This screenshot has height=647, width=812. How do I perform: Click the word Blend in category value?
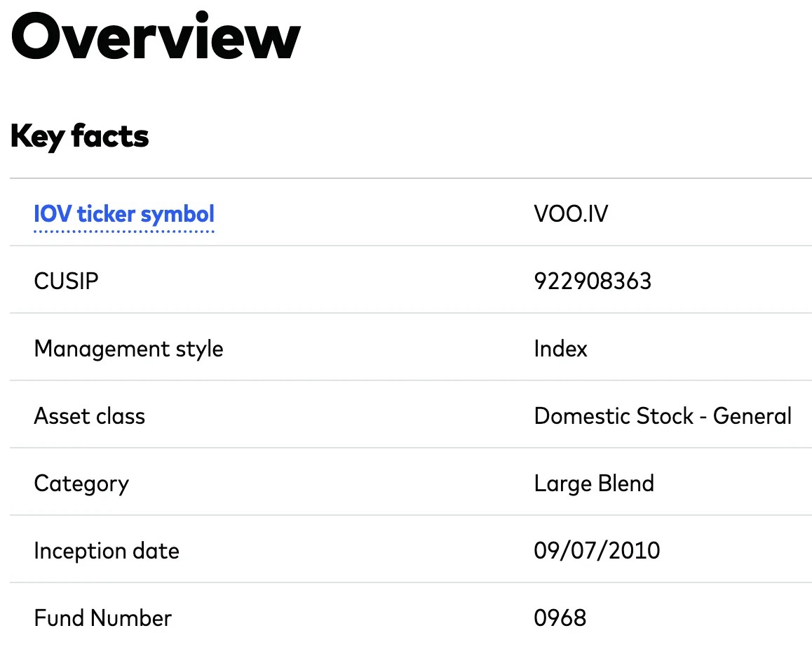(x=626, y=483)
